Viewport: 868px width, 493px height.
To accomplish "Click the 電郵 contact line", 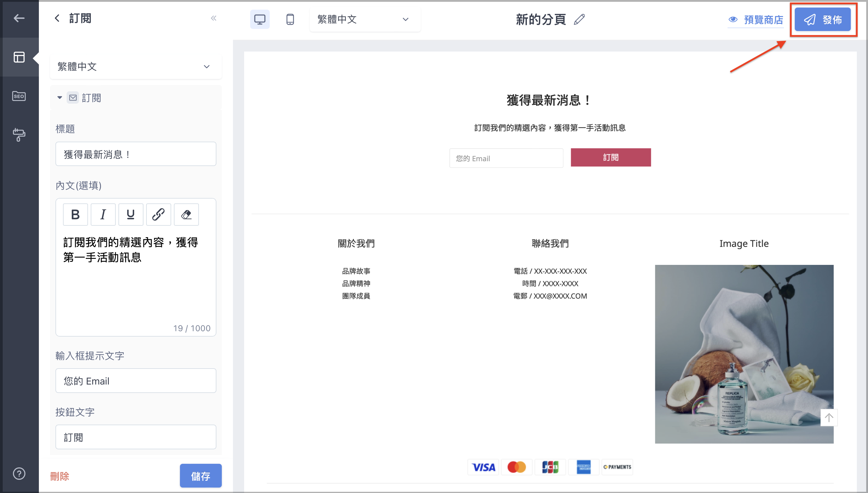I will pos(550,296).
